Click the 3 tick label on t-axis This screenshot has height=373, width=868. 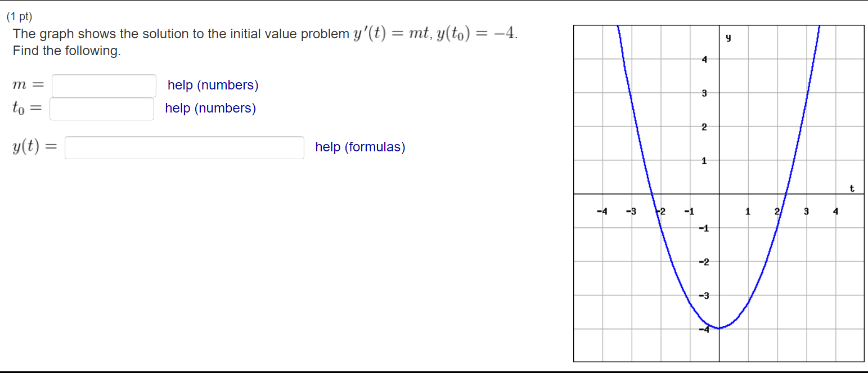[x=806, y=212]
